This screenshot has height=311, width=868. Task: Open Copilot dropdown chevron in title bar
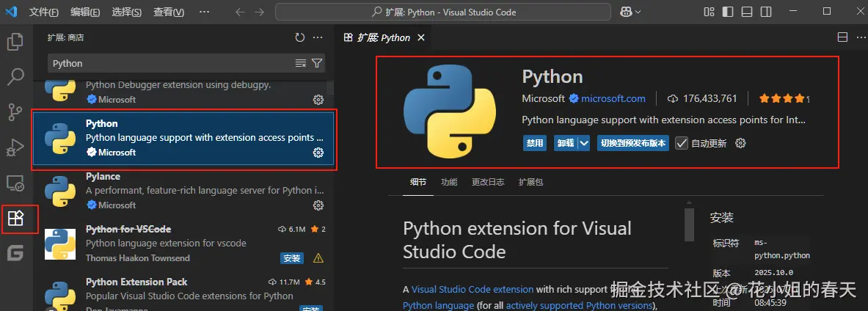(x=638, y=12)
